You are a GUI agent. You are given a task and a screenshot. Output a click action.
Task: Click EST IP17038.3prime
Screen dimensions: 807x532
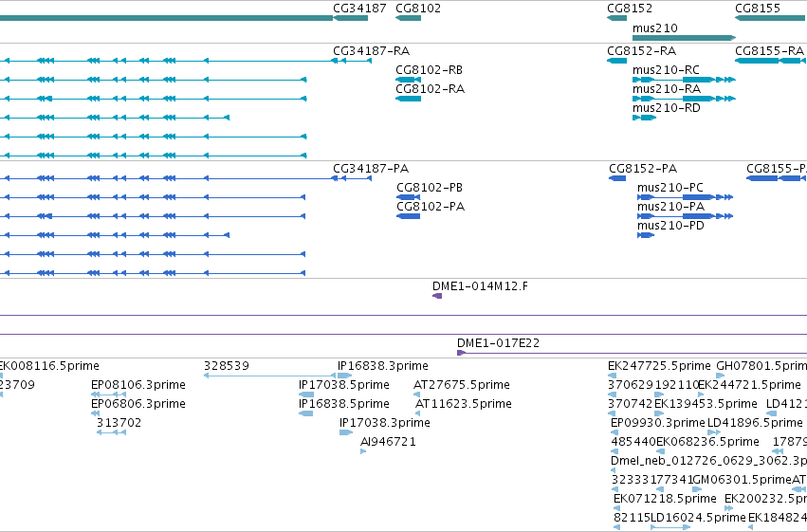click(x=346, y=432)
